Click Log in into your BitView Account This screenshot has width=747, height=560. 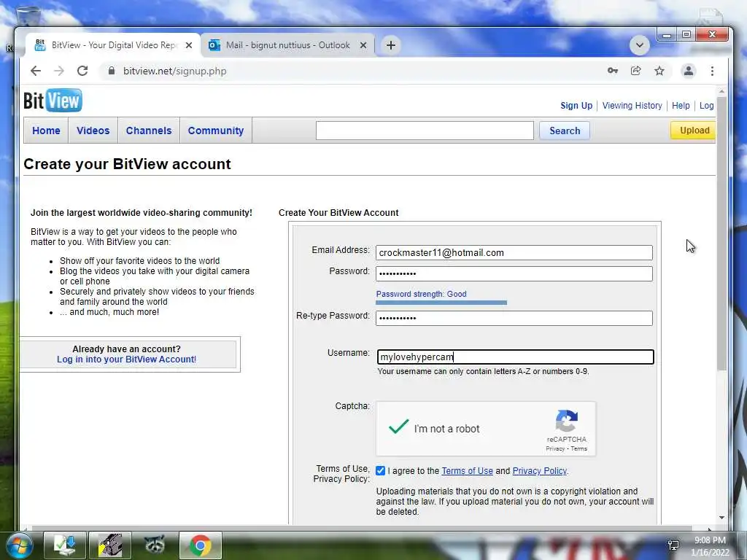[127, 359]
